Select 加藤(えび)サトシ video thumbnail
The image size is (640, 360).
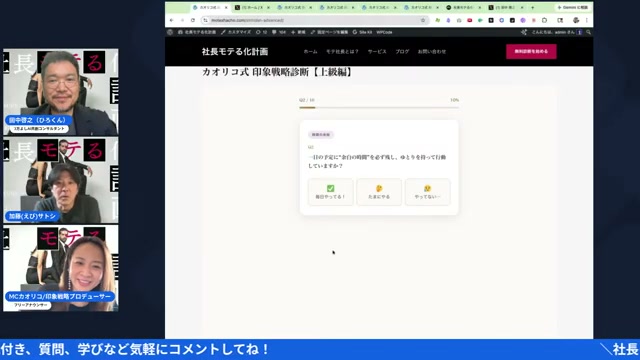coord(61,180)
